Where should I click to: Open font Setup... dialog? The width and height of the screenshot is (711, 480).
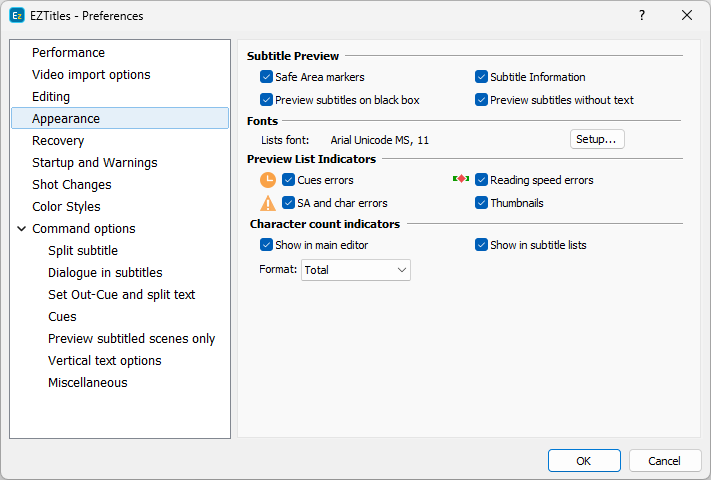597,139
